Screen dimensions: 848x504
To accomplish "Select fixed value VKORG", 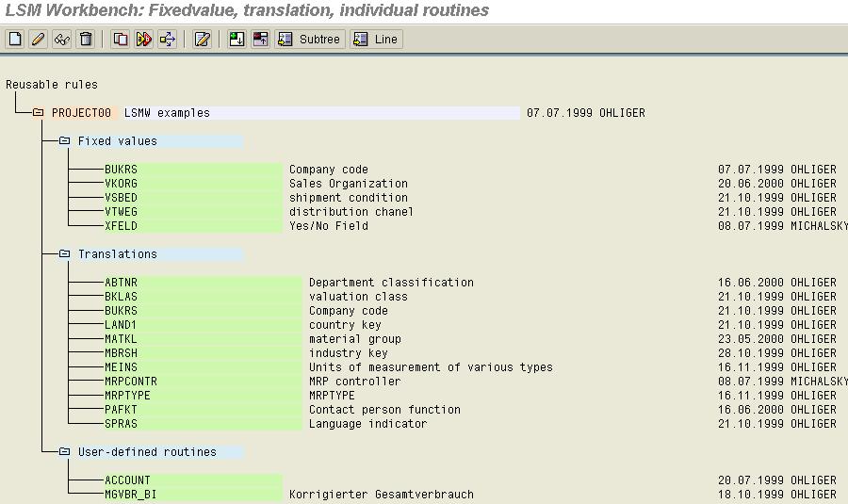I will tap(193, 184).
